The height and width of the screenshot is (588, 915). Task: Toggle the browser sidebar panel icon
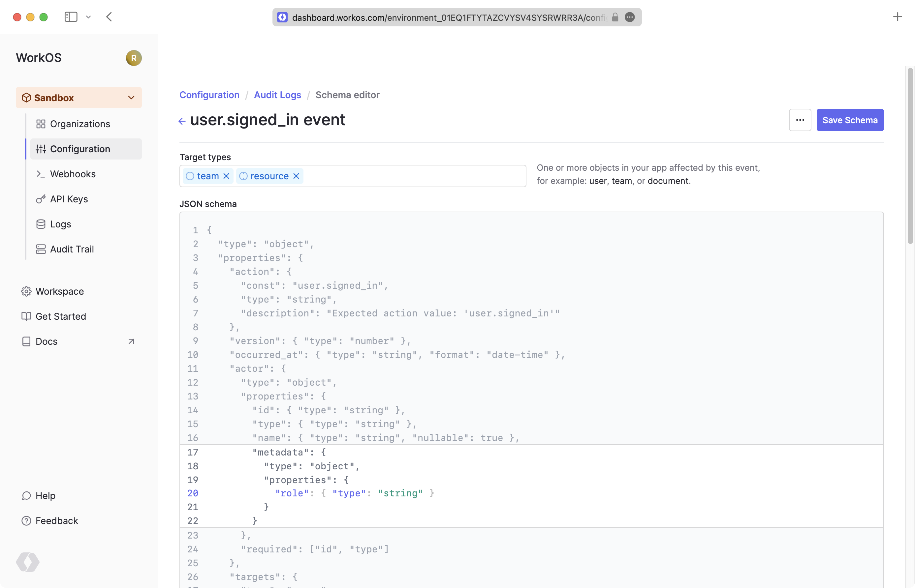pyautogui.click(x=71, y=17)
